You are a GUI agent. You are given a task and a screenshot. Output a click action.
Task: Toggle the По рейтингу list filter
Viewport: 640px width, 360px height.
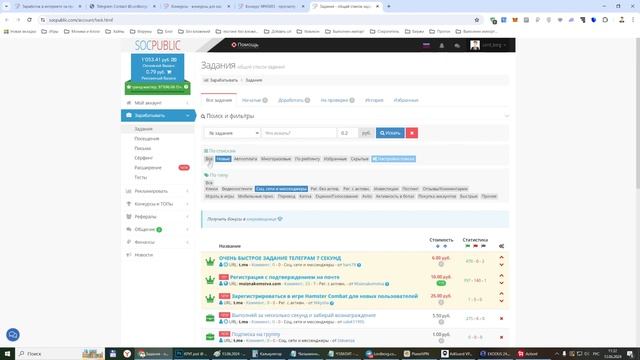click(x=307, y=159)
